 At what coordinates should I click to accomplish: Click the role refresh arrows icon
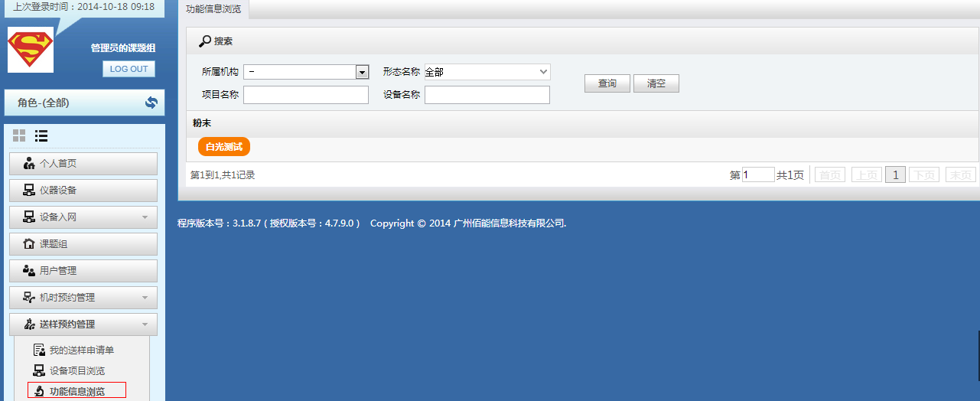pos(151,103)
